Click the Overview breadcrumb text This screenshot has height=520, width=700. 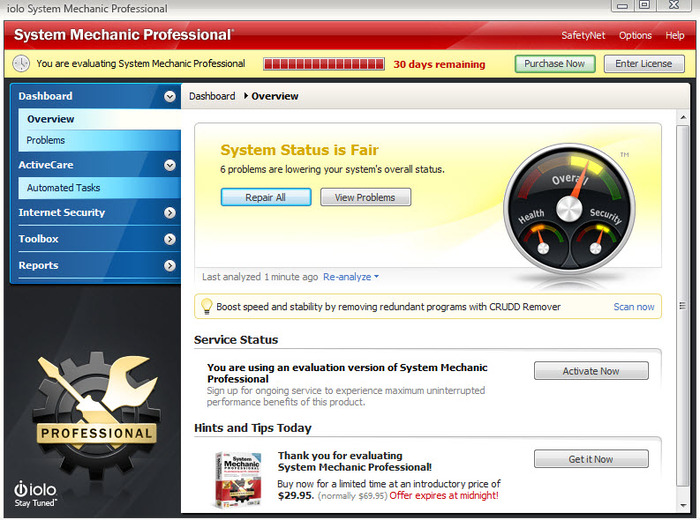click(x=275, y=96)
